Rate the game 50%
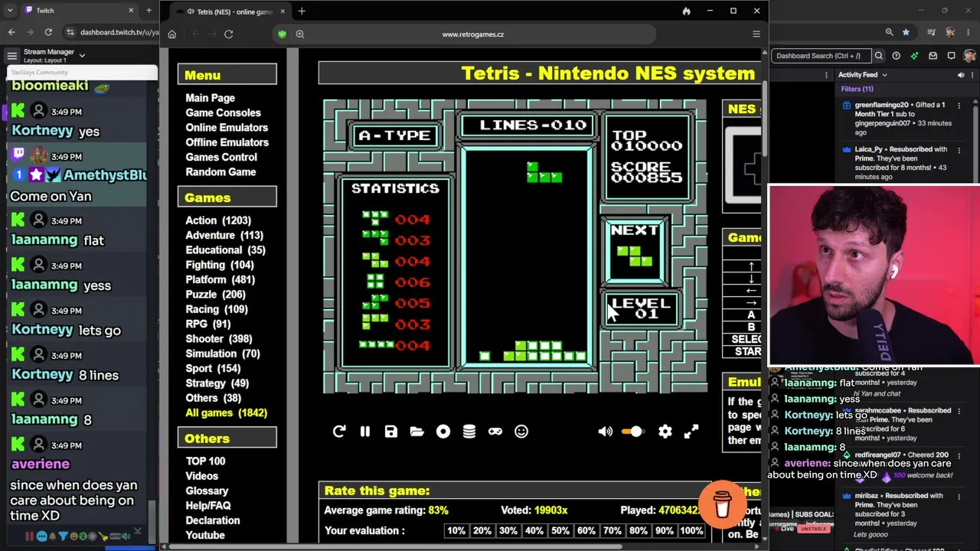The image size is (980, 551). pyautogui.click(x=560, y=531)
